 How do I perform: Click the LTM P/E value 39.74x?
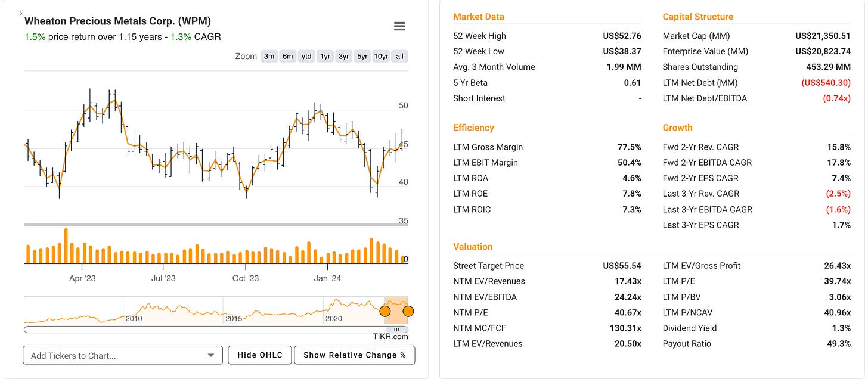point(836,281)
